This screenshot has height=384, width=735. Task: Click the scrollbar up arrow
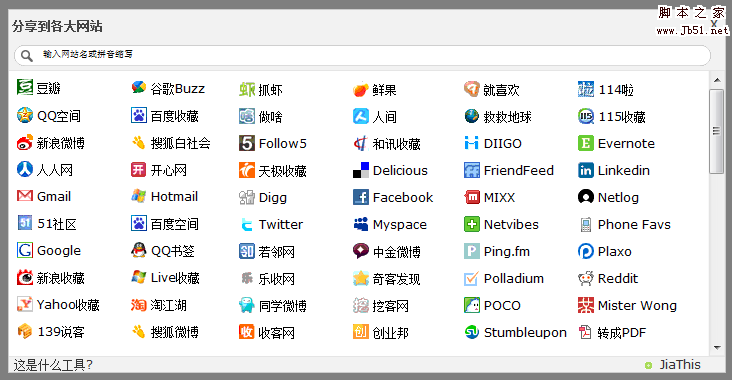tap(717, 80)
